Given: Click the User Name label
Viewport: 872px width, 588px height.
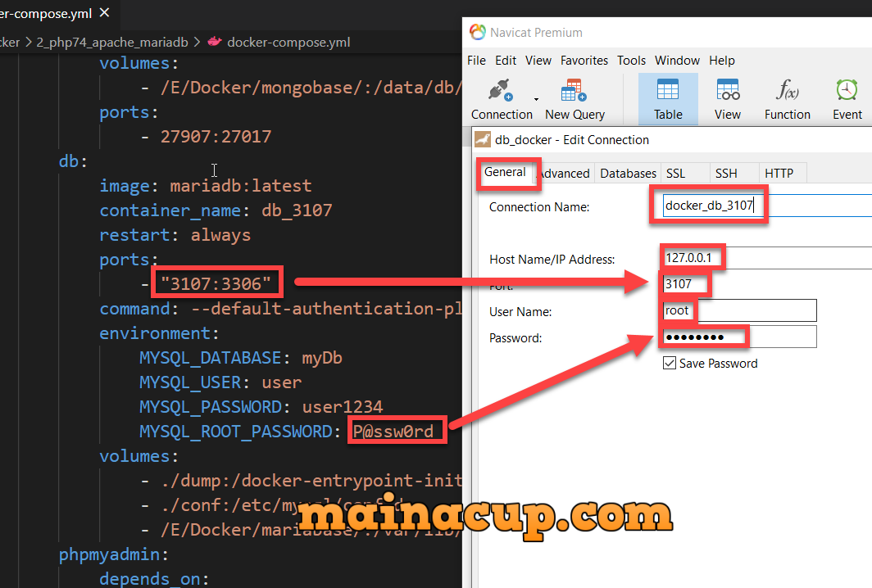Looking at the screenshot, I should coord(520,312).
